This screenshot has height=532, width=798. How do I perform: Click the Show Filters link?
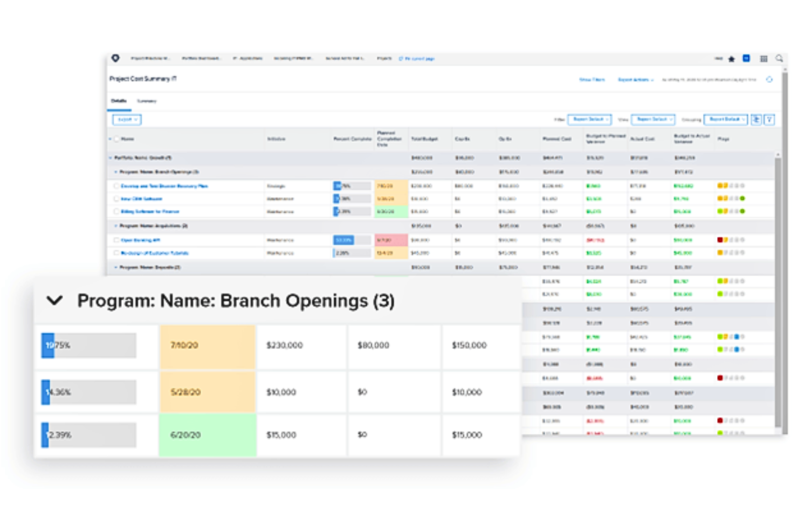(592, 79)
